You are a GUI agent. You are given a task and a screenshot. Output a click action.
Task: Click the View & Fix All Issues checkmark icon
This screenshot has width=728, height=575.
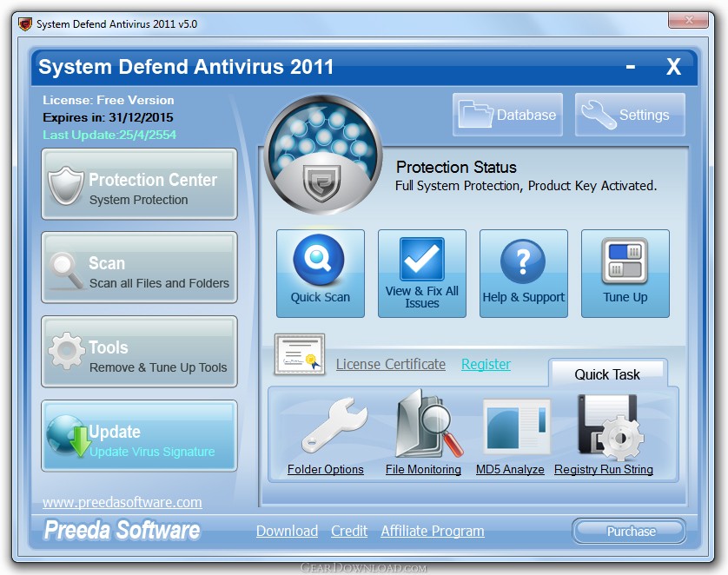click(x=422, y=259)
